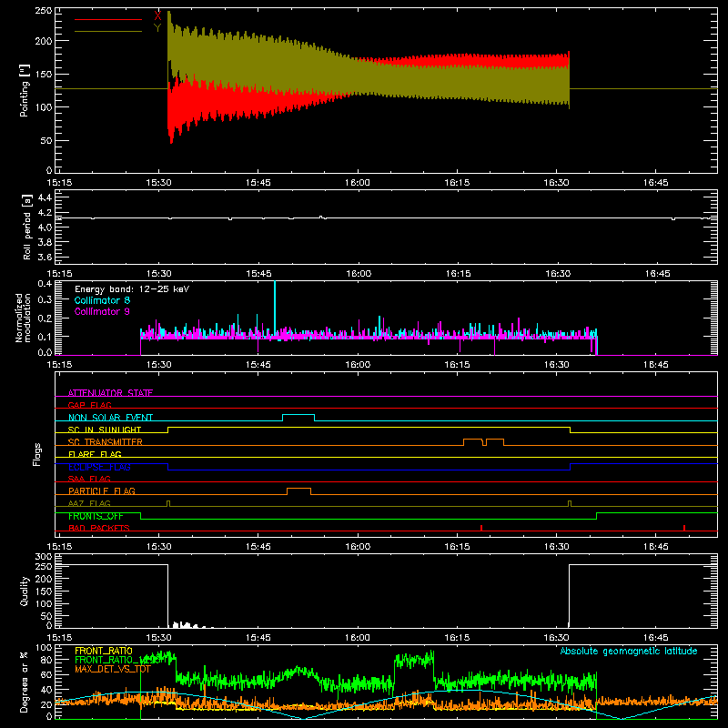
Task: Click the 4.0 roll period tick label
Action: [x=45, y=227]
